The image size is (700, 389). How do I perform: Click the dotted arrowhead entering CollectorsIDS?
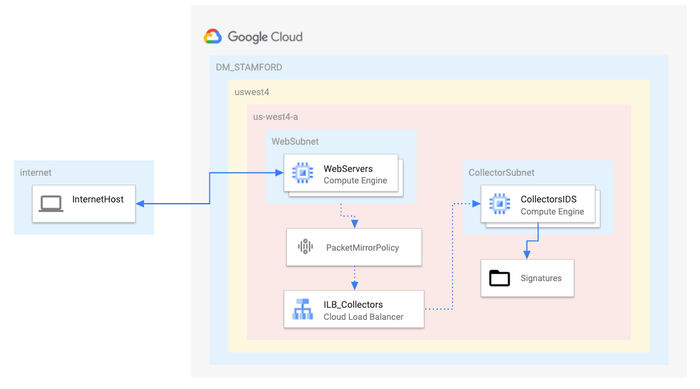(476, 204)
